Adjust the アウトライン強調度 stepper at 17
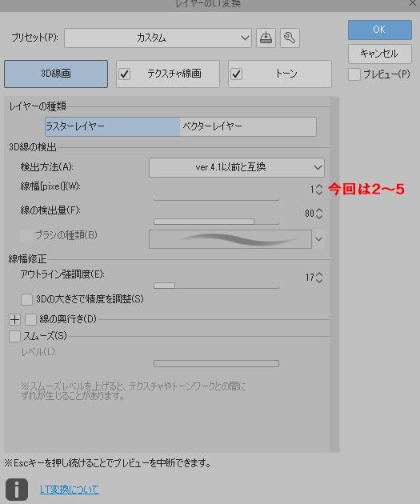This screenshot has width=420, height=504. [x=318, y=278]
